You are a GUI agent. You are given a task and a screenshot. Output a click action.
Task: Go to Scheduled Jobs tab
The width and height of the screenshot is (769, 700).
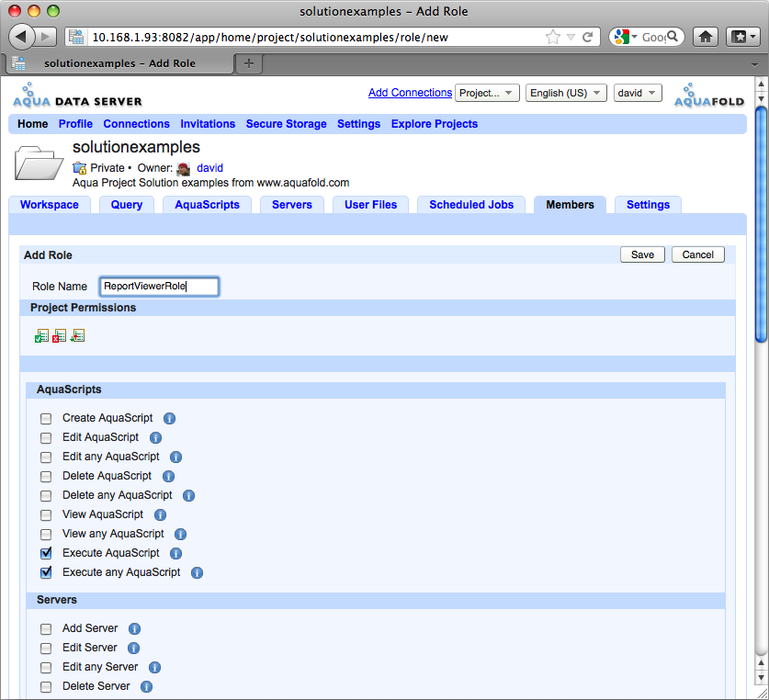(x=471, y=205)
